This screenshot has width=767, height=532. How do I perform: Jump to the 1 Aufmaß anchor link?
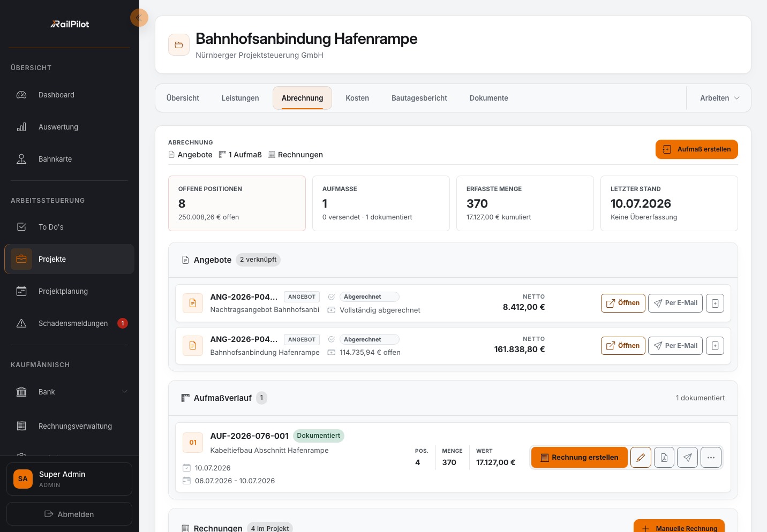(x=240, y=155)
